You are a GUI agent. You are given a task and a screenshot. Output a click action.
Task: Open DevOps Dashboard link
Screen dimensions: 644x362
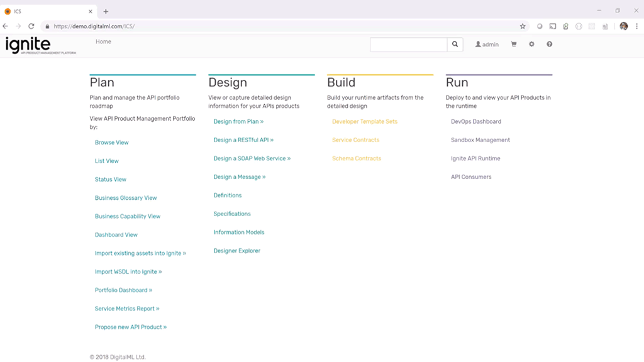[475, 122]
